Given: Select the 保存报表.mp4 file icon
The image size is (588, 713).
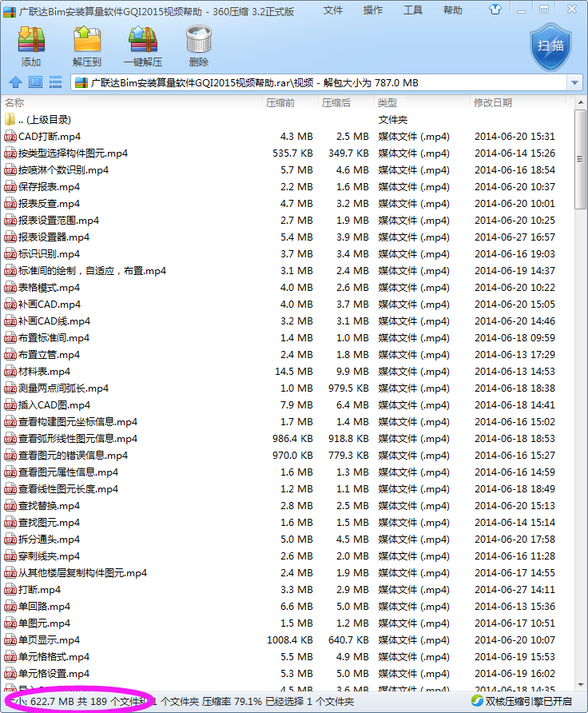Looking at the screenshot, I should click(x=10, y=187).
